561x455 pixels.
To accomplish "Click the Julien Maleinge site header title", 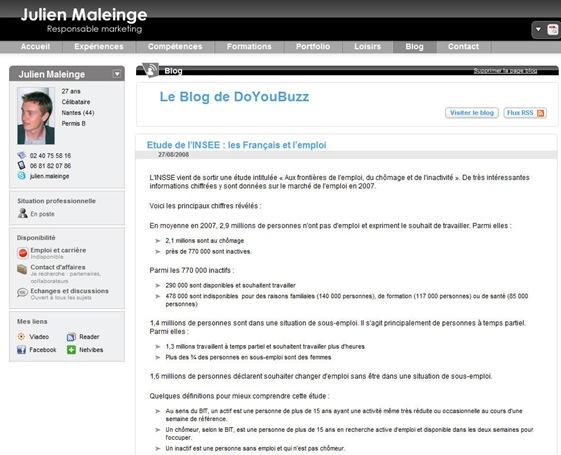I will pyautogui.click(x=84, y=15).
